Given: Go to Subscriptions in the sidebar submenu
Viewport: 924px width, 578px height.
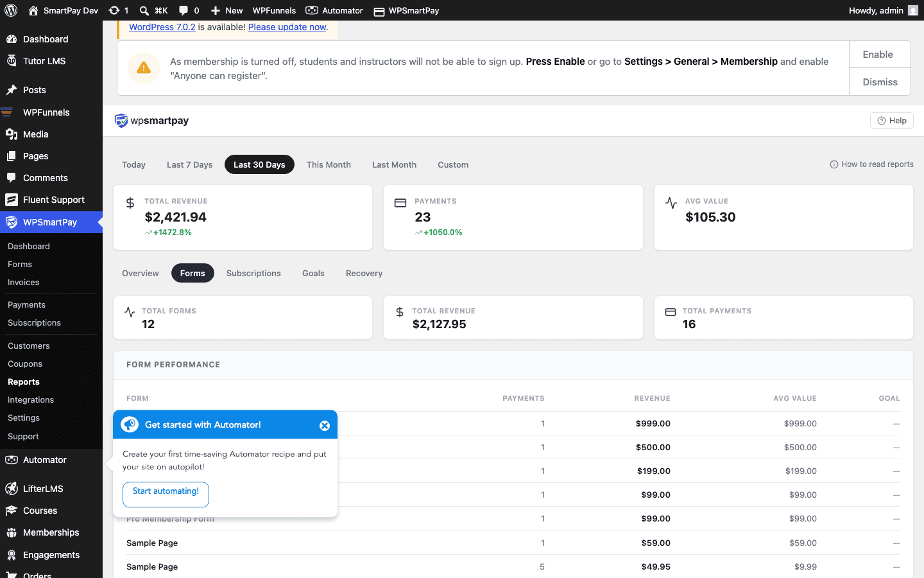Looking at the screenshot, I should 34,322.
